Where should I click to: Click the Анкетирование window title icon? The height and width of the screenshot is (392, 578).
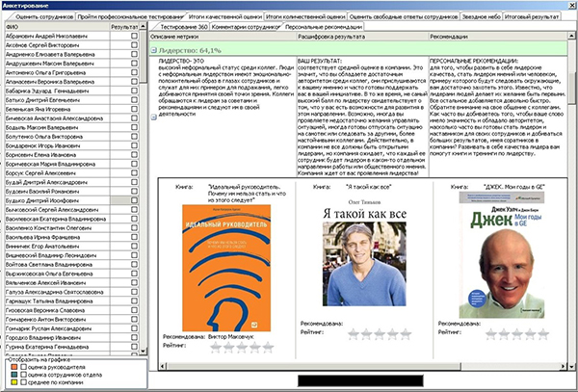coord(6,5)
